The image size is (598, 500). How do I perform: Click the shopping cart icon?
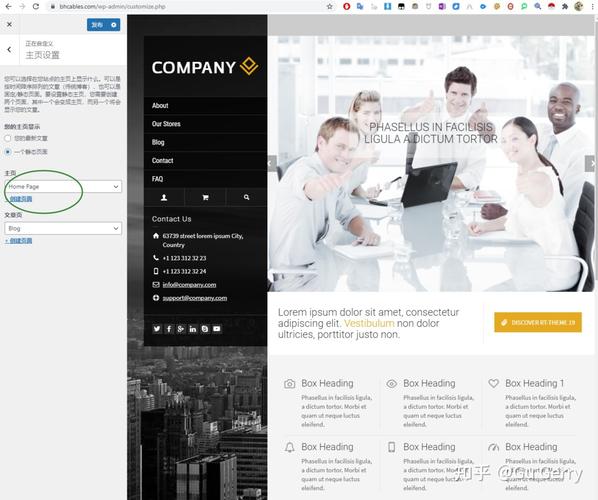[x=205, y=197]
